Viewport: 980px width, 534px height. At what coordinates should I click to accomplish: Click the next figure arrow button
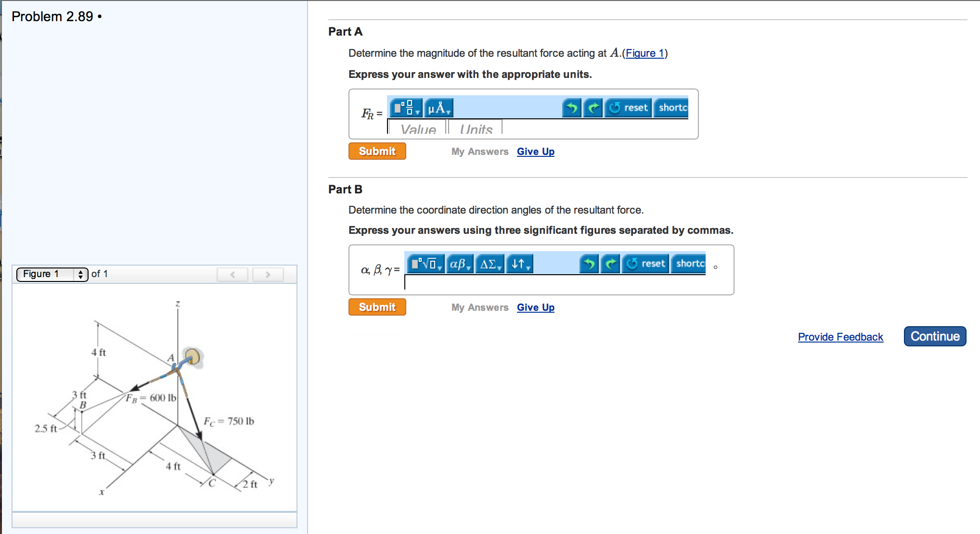click(268, 274)
